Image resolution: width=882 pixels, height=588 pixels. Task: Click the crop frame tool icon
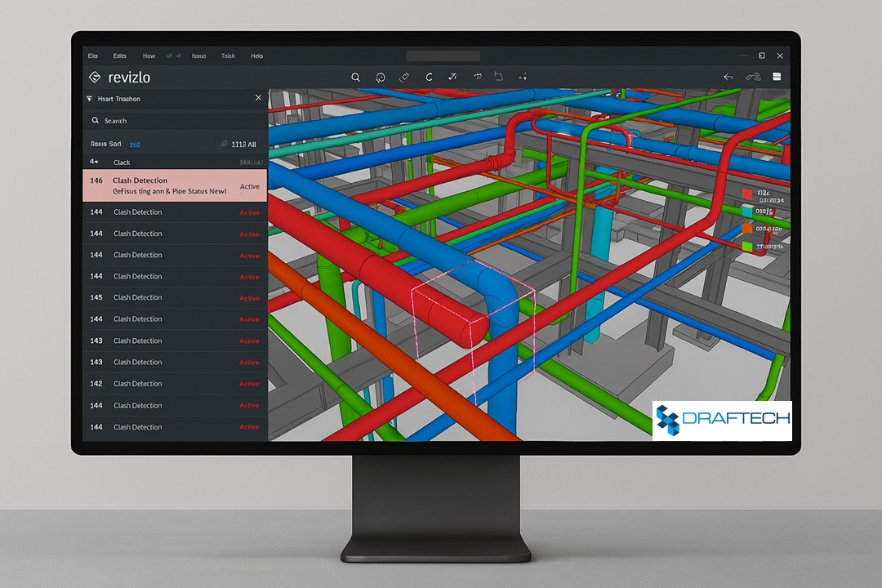tap(498, 76)
